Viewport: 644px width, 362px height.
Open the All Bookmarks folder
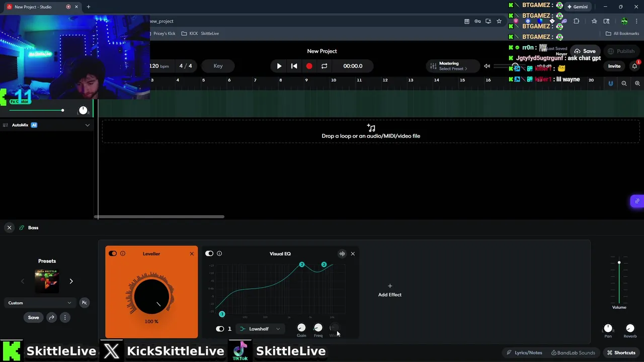click(622, 34)
